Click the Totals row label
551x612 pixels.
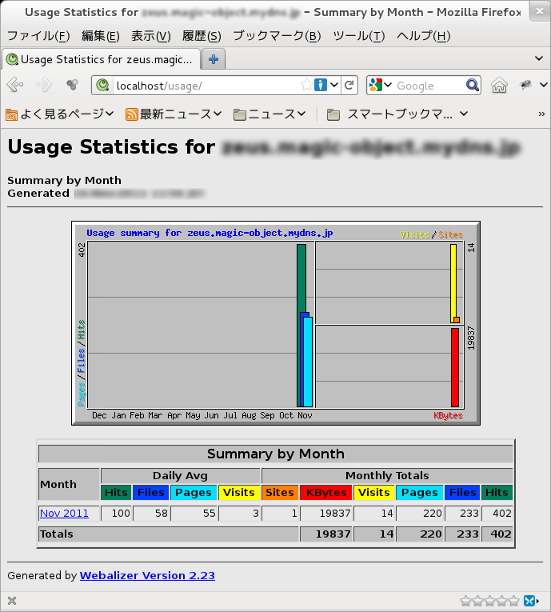click(56, 534)
